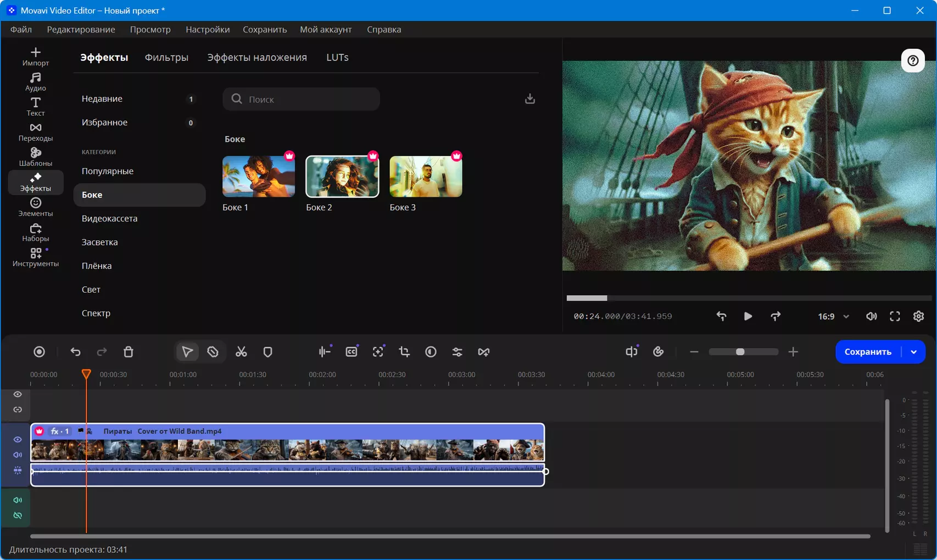Open clip properties sliders icon
Screen dimensions: 937x560
click(457, 352)
